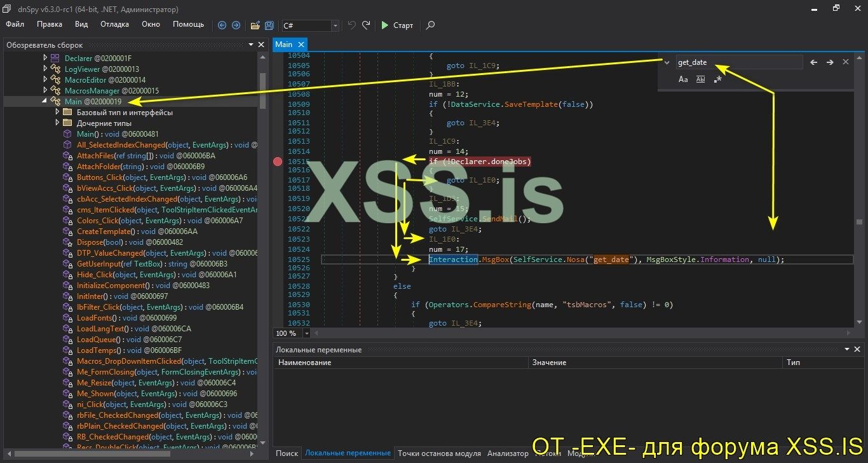Screen dimensions: 868x463
Task: Follow the Nosa method reference in code
Action: click(576, 259)
